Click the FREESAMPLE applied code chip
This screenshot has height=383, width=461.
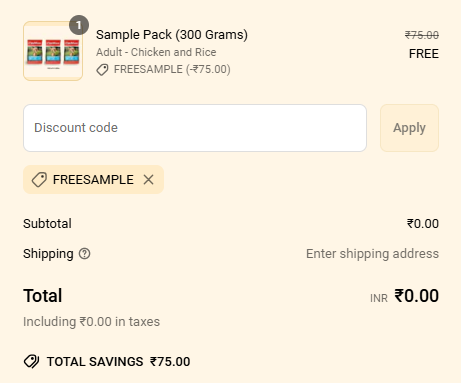click(93, 180)
